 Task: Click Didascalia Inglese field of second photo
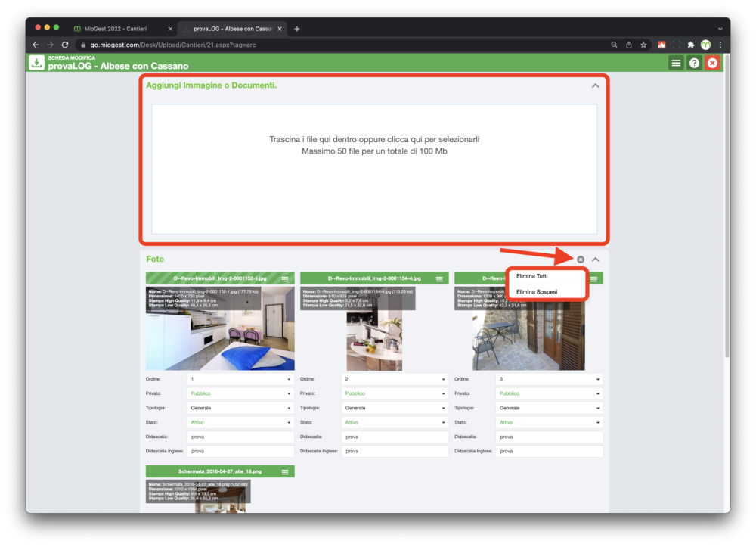(x=395, y=452)
